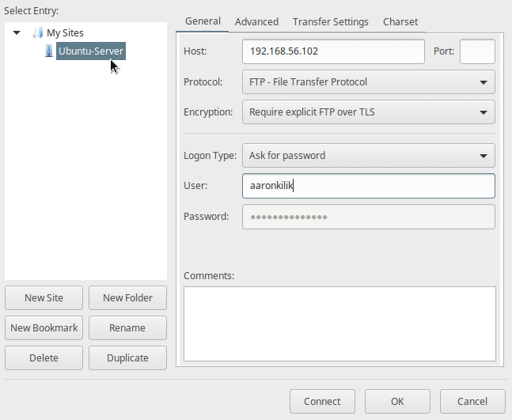Click the New Bookmark button
This screenshot has height=420, width=512.
(44, 328)
